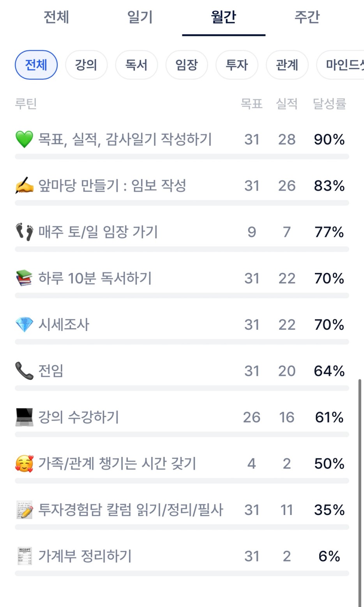
Task: Open the 일기 tab
Action: pyautogui.click(x=140, y=18)
